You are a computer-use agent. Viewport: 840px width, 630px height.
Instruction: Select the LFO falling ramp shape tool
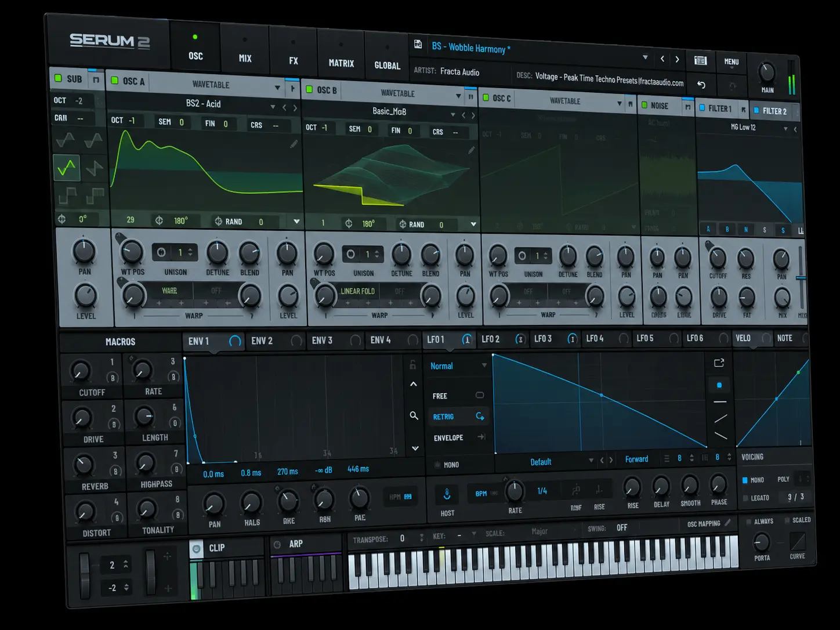[x=721, y=436]
